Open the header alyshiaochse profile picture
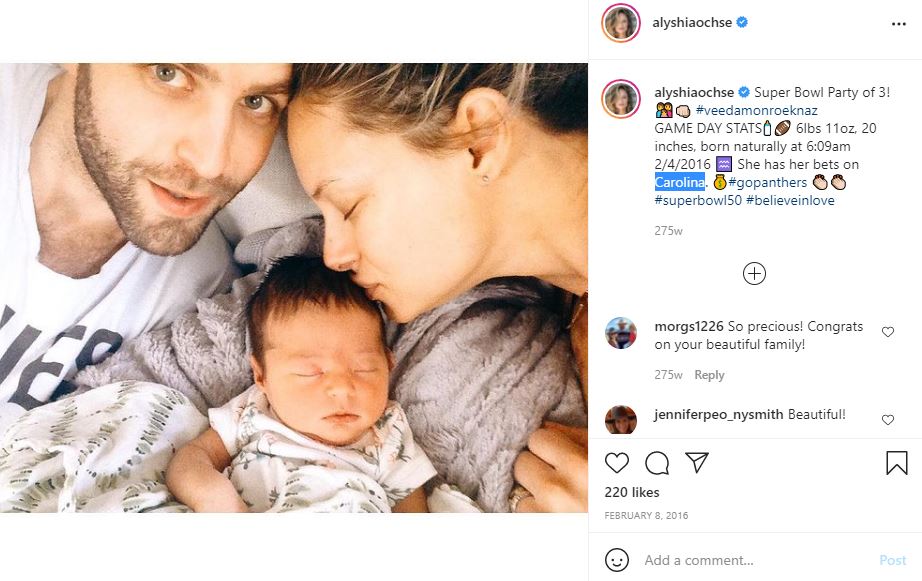This screenshot has height=581, width=922. tap(621, 23)
